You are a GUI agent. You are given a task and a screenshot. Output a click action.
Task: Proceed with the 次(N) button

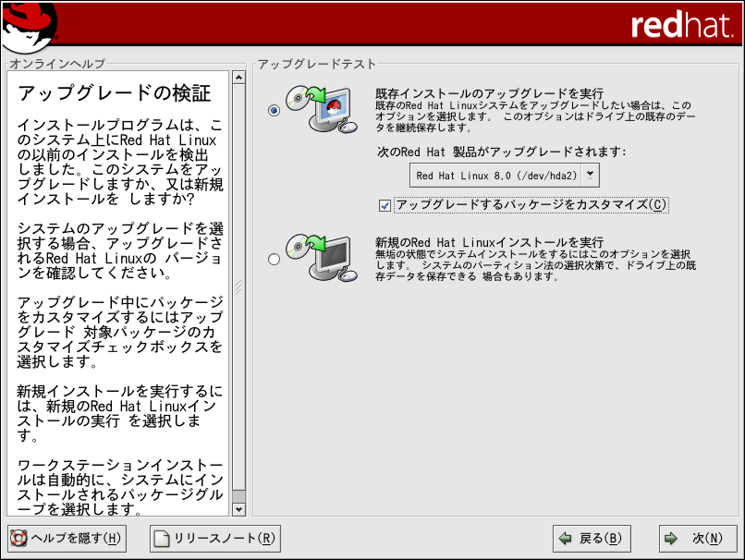coord(698,538)
